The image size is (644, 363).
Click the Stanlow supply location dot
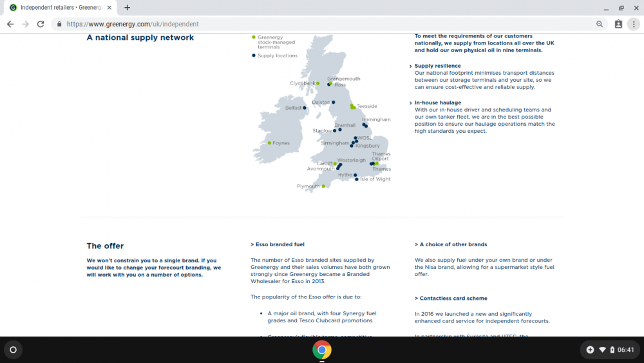tap(334, 131)
